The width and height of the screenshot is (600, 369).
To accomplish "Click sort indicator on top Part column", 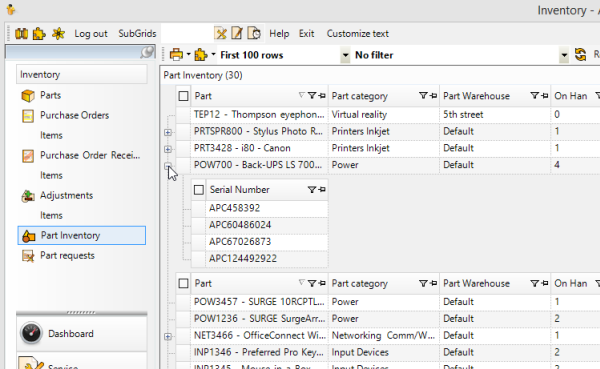I will point(302,95).
